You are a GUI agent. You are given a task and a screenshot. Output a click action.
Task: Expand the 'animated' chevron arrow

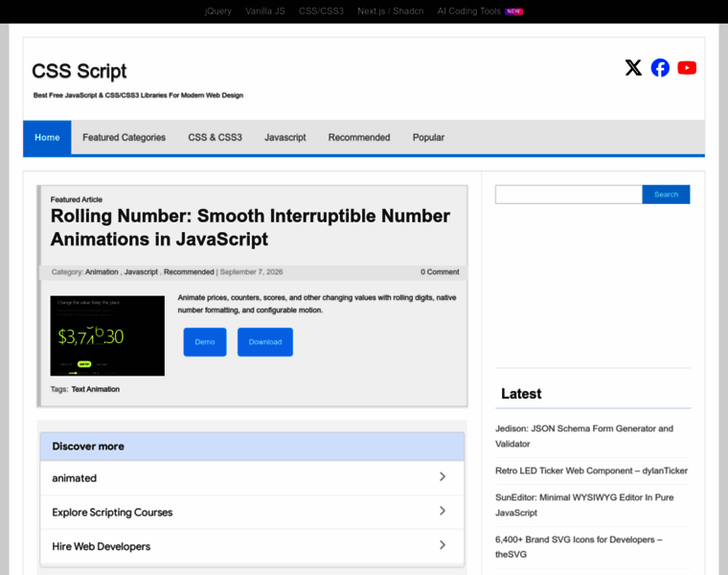pos(442,477)
